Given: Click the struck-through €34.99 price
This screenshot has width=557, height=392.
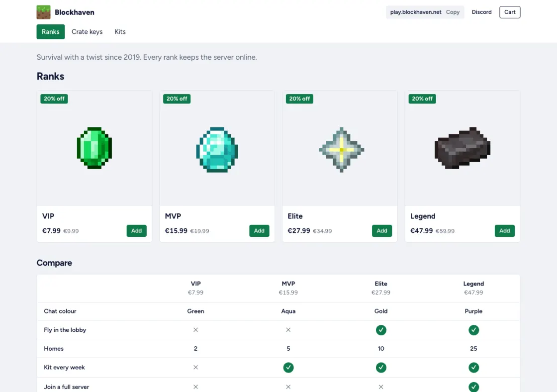Looking at the screenshot, I should click(322, 231).
